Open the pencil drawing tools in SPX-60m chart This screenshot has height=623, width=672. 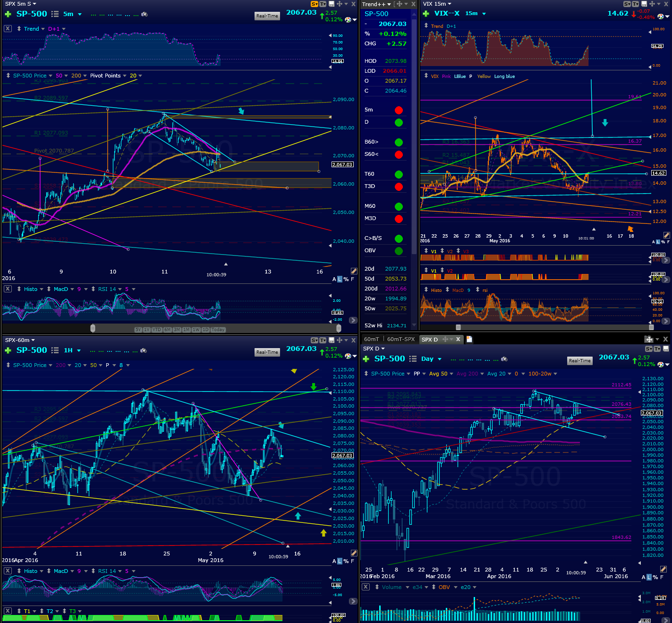354,553
